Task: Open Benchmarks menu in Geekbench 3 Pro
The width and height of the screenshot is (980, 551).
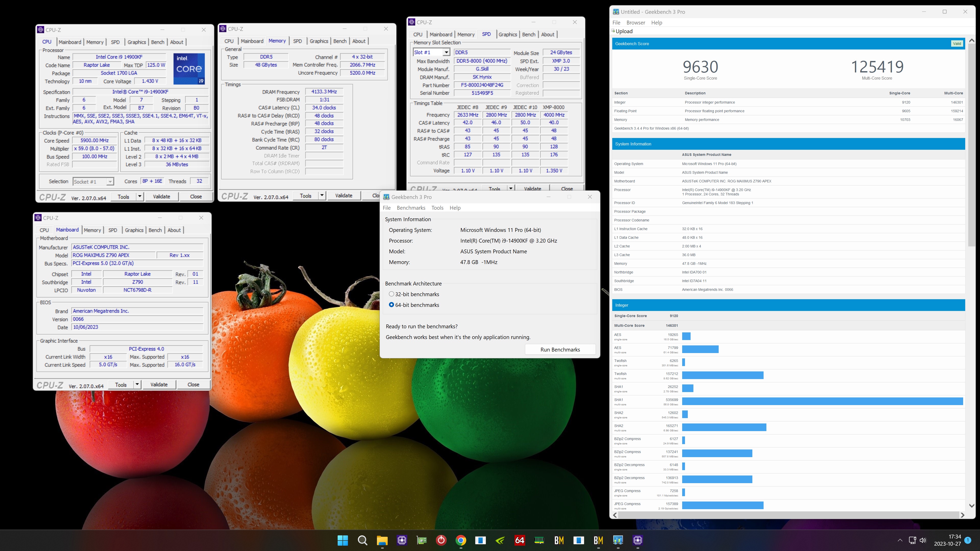Action: (x=411, y=208)
